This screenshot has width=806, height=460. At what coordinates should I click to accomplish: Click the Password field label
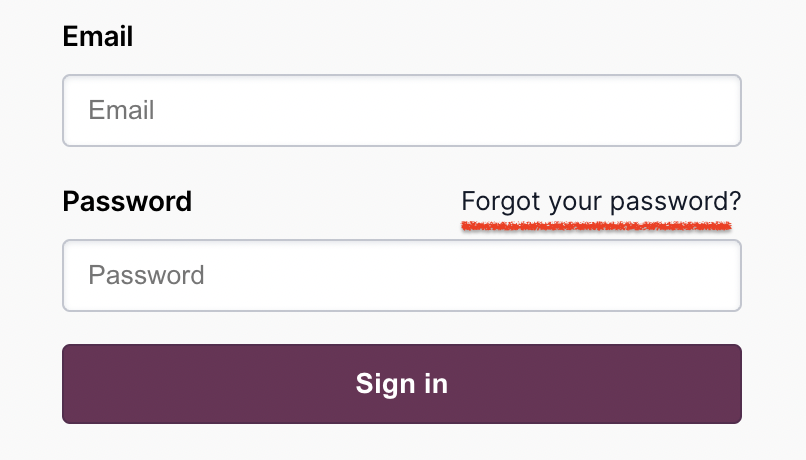pos(127,201)
